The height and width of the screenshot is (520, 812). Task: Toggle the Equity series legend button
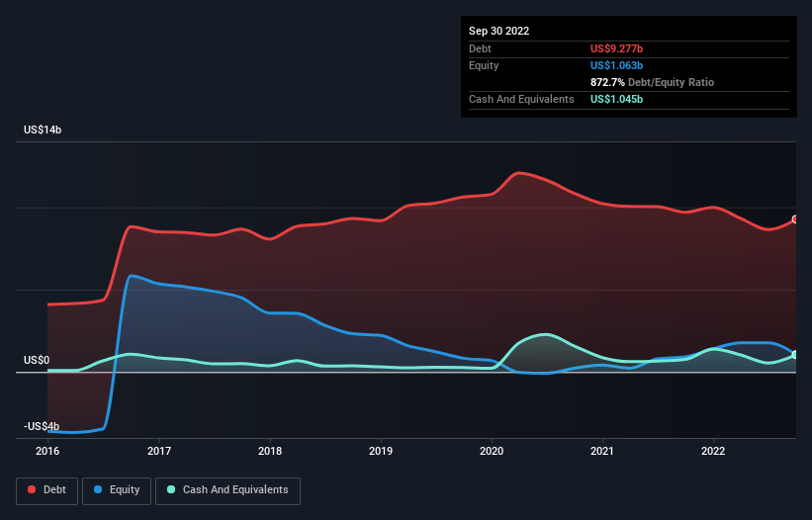coord(117,490)
